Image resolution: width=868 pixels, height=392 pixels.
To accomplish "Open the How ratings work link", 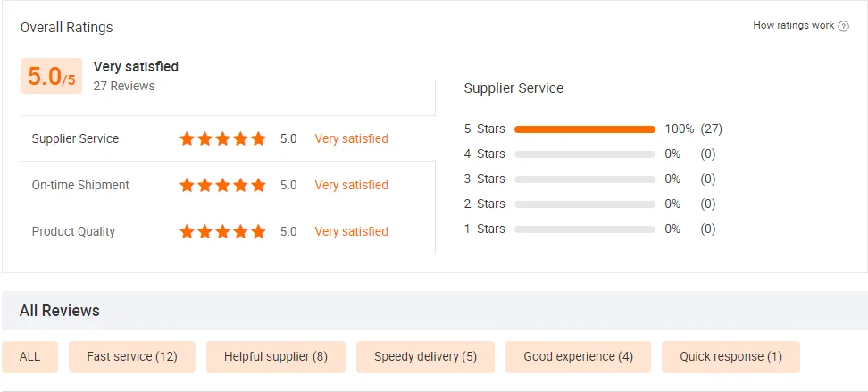I will [x=793, y=26].
